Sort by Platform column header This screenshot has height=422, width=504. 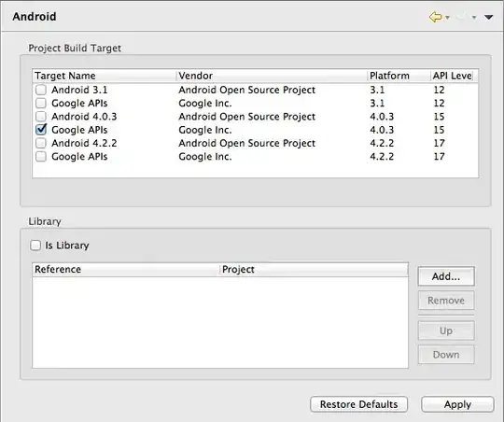[399, 76]
